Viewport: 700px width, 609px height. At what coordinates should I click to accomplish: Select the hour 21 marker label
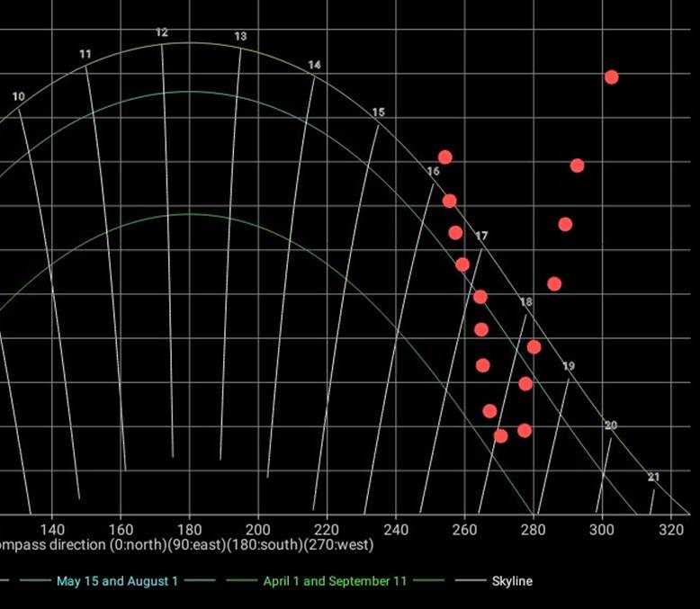click(653, 477)
